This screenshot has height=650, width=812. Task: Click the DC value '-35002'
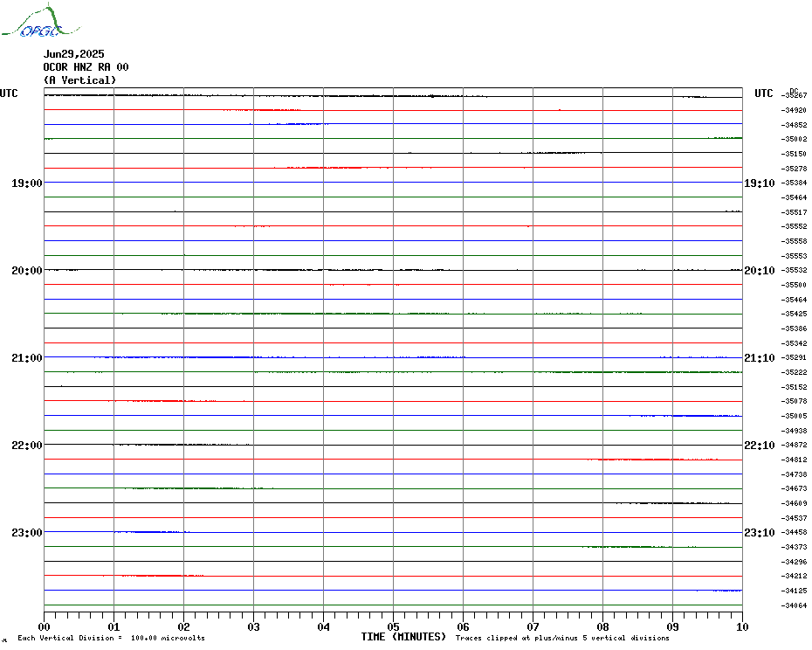pos(794,140)
